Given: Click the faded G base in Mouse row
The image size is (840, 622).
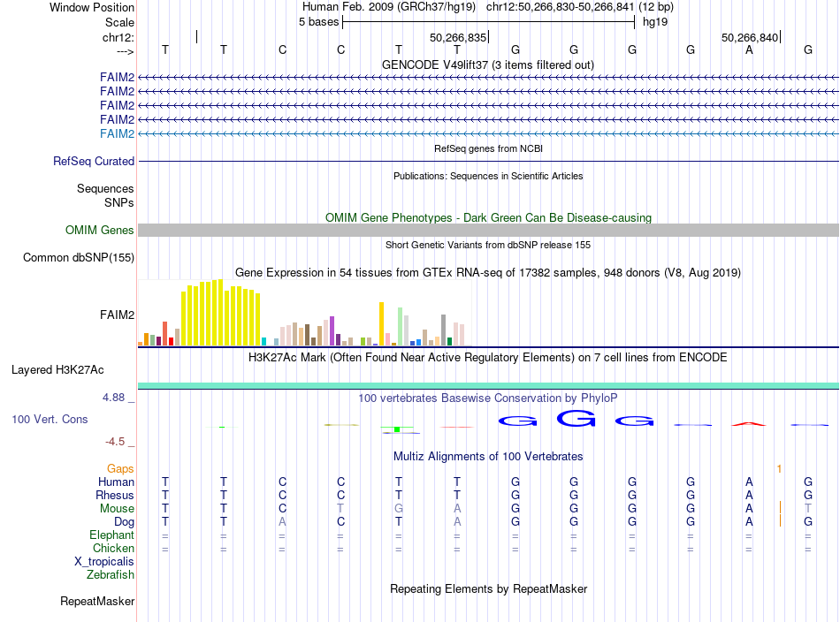Looking at the screenshot, I should 399,508.
